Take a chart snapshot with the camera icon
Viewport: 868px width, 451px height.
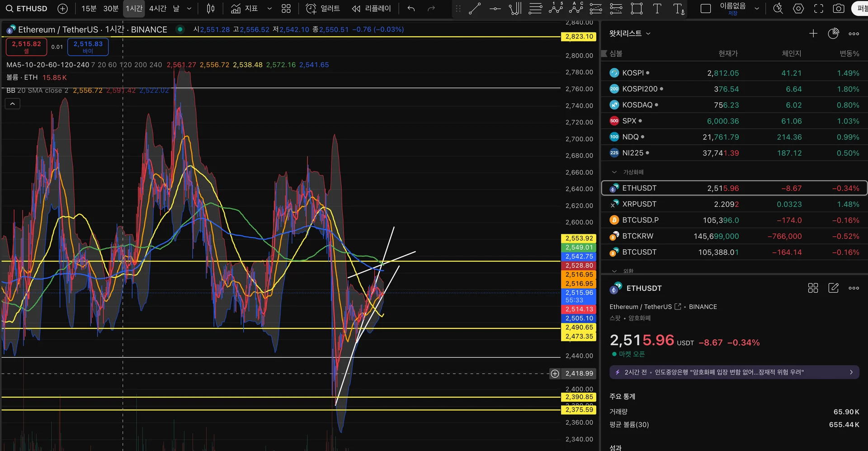[x=839, y=9]
